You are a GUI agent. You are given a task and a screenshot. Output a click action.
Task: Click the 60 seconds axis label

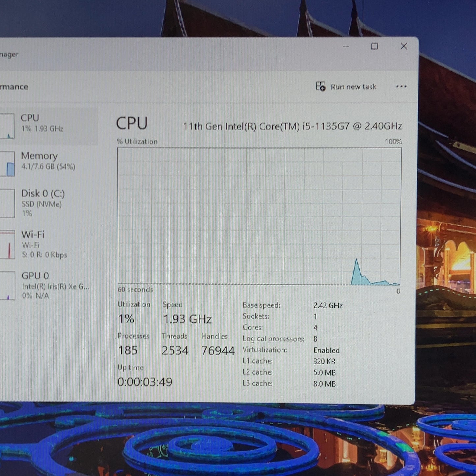135,290
